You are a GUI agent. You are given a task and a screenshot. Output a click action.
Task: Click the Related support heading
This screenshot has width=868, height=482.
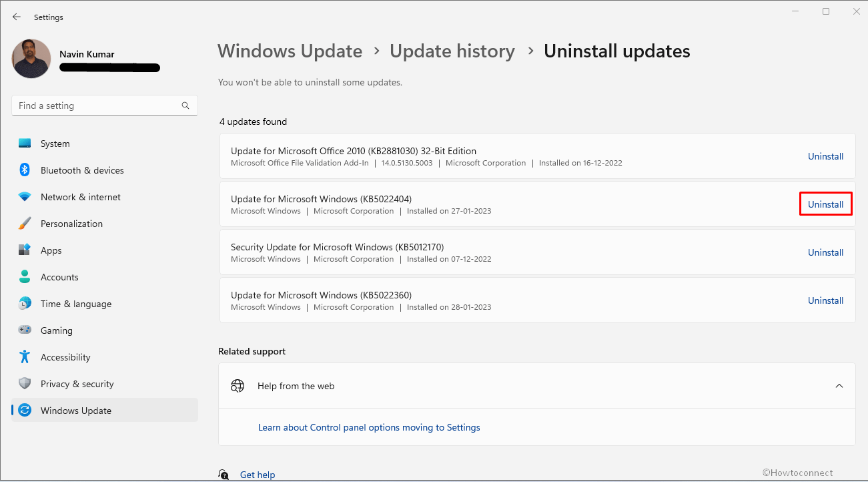(x=252, y=351)
